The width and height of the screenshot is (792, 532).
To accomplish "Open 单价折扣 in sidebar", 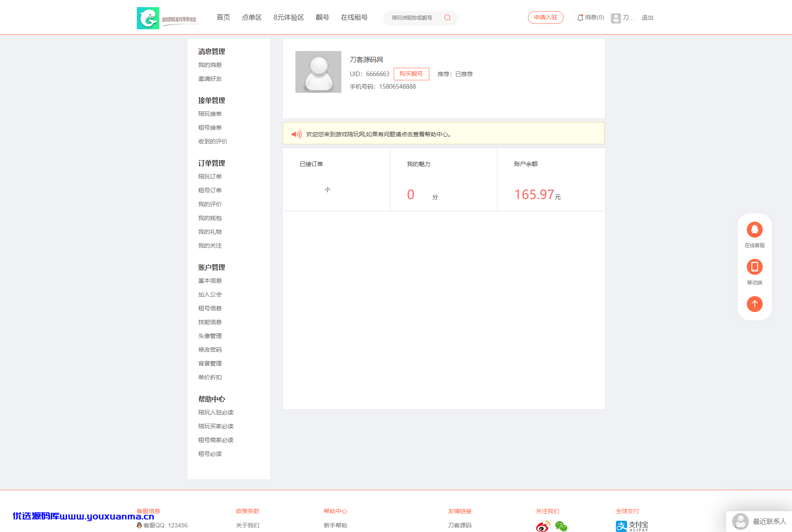I will (x=210, y=377).
